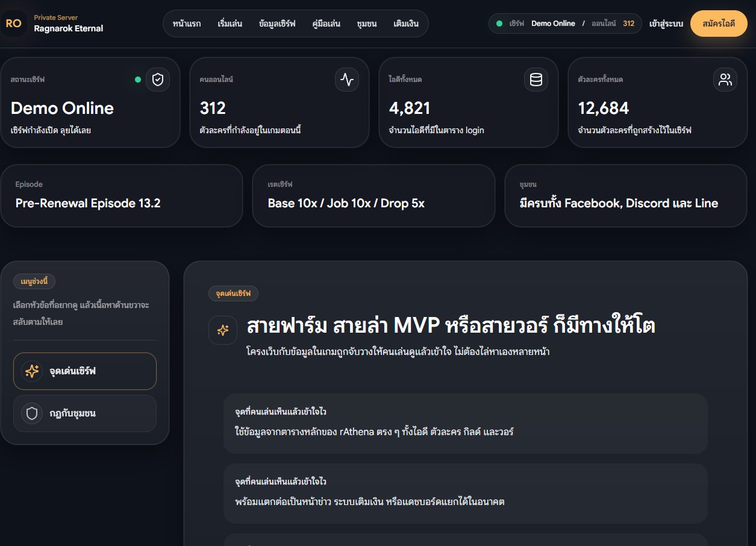
Task: Click the green online dot in server status pill
Action: (x=499, y=24)
